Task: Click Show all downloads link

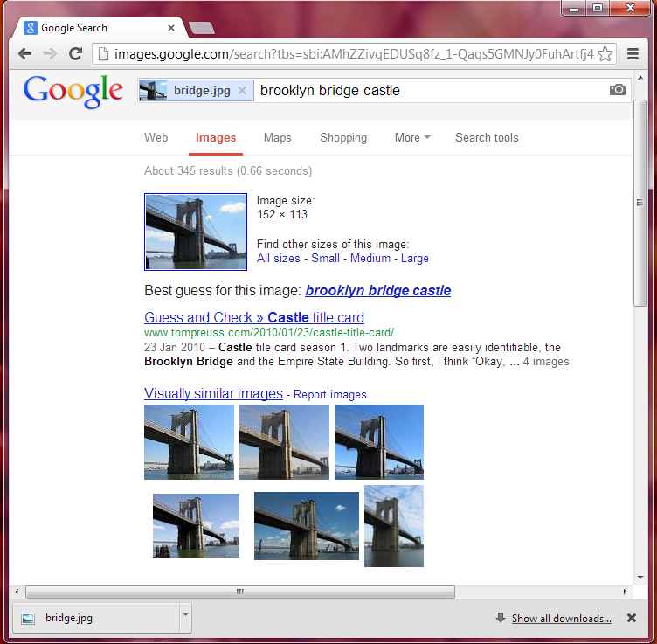Action: coord(562,619)
